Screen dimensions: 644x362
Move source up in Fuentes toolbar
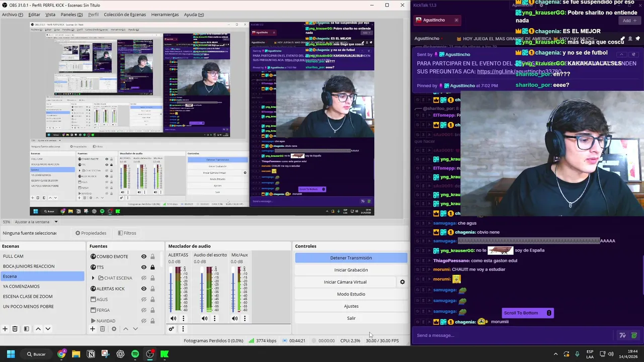pos(126,329)
